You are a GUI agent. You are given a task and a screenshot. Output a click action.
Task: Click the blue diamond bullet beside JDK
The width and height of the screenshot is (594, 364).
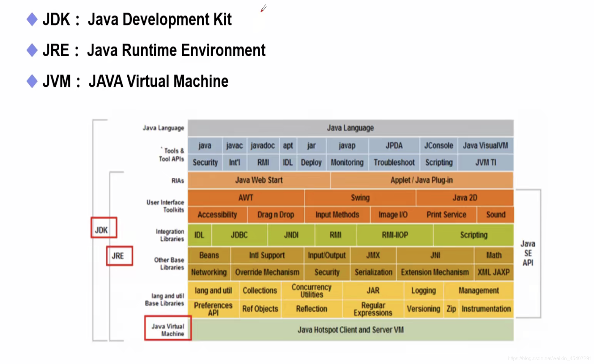pos(32,19)
